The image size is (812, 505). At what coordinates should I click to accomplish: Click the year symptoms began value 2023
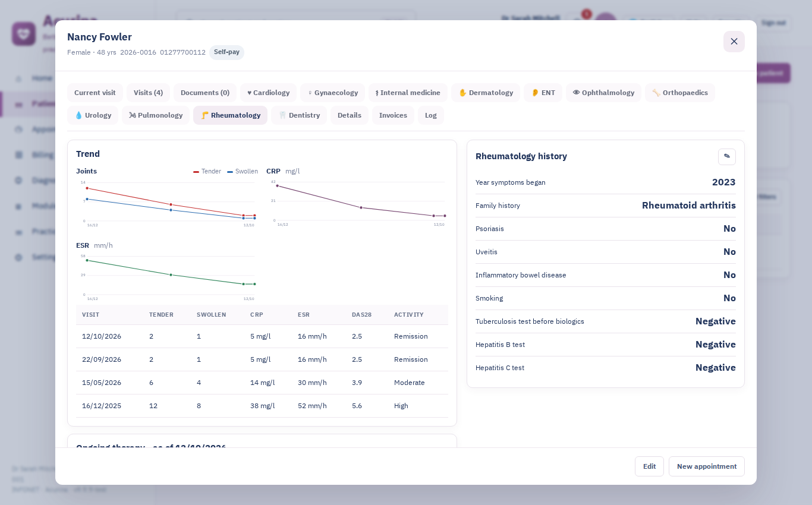pyautogui.click(x=723, y=182)
